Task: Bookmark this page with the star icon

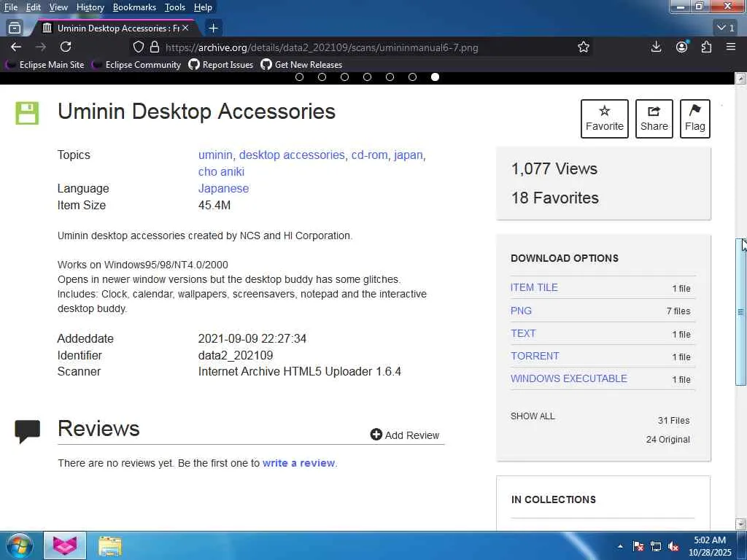Action: click(x=584, y=47)
